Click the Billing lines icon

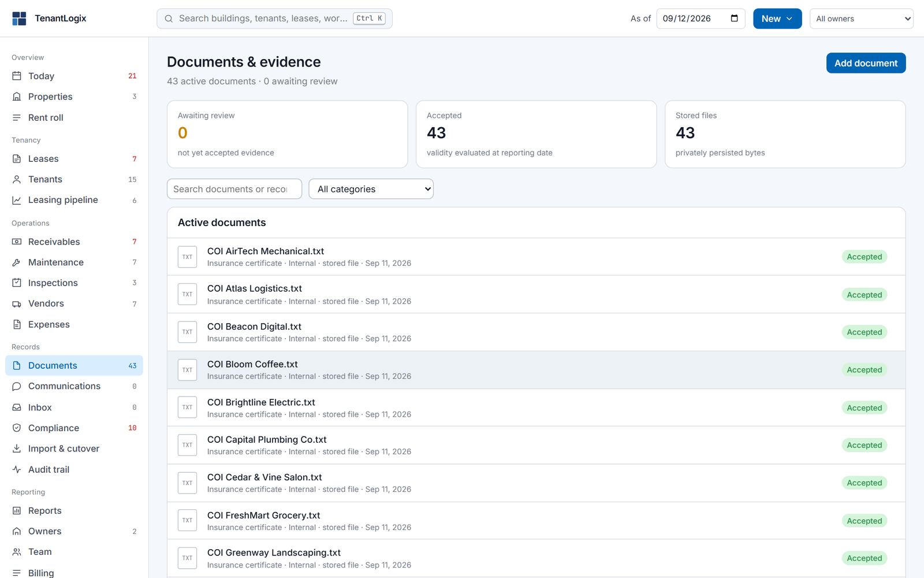[17, 573]
